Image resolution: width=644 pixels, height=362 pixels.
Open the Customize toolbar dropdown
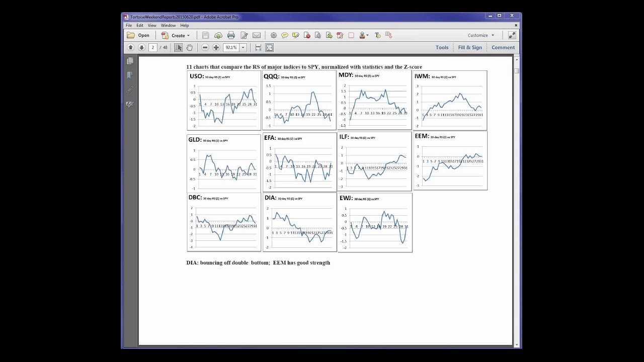[x=481, y=35]
